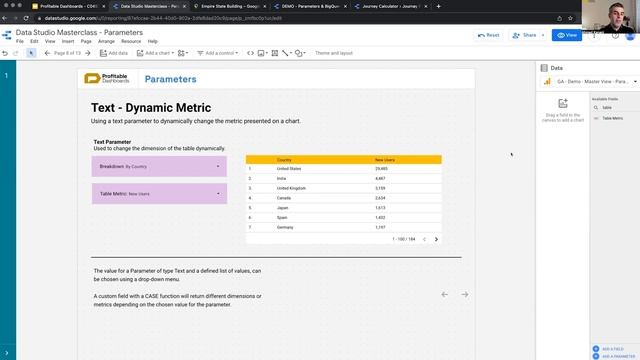640x360 pixels.
Task: Open the insert image dropdown
Action: click(x=262, y=53)
